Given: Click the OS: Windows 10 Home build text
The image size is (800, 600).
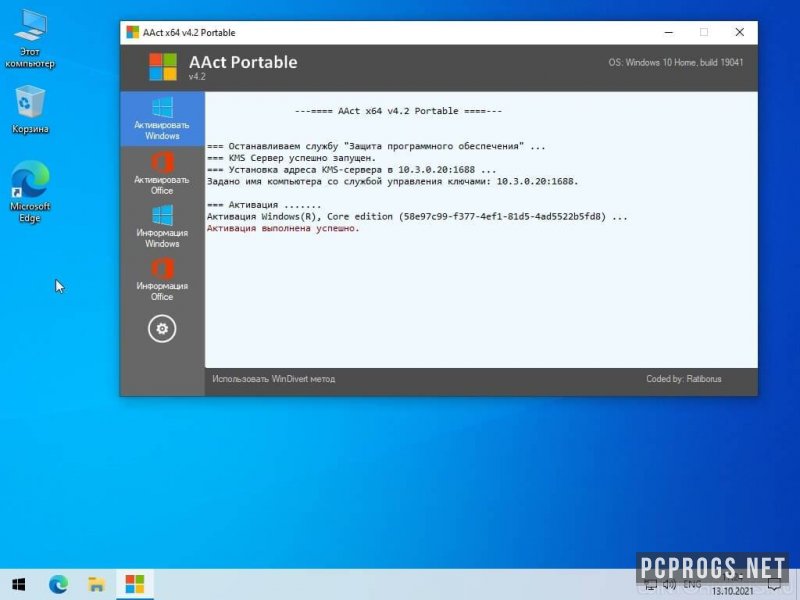Looking at the screenshot, I should [676, 62].
